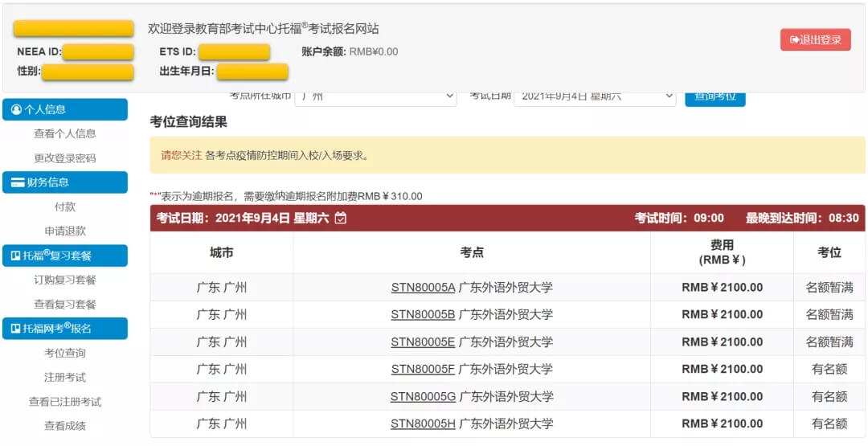Open test center link STN80005A
868x446 pixels.
423,287
